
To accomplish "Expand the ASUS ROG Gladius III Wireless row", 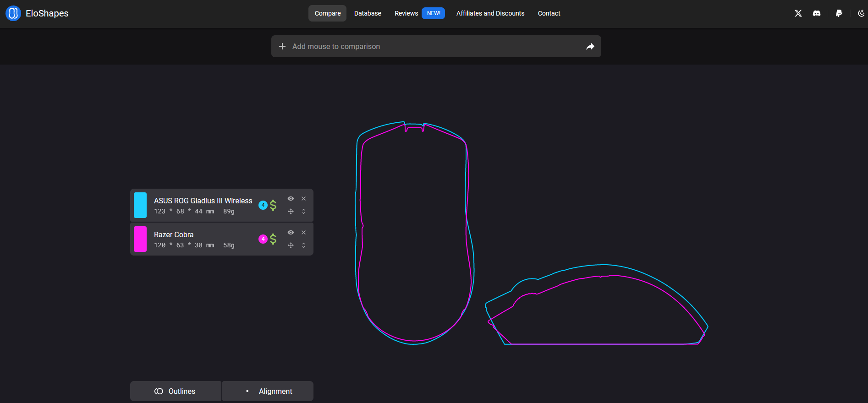I will tap(303, 212).
